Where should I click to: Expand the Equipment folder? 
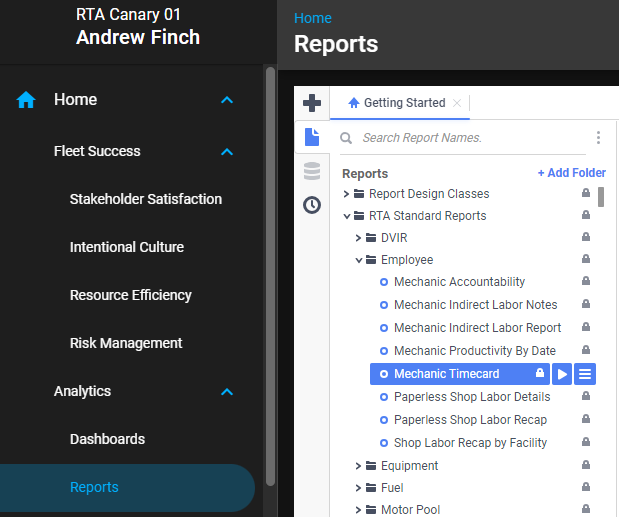click(359, 466)
